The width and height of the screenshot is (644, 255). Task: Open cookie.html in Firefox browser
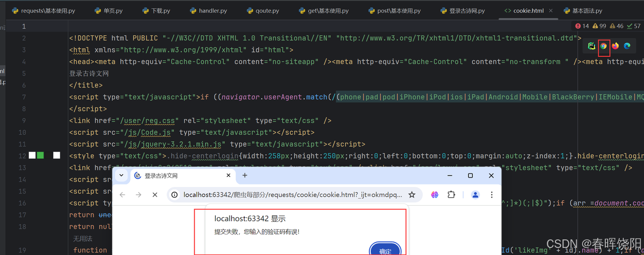tap(615, 46)
